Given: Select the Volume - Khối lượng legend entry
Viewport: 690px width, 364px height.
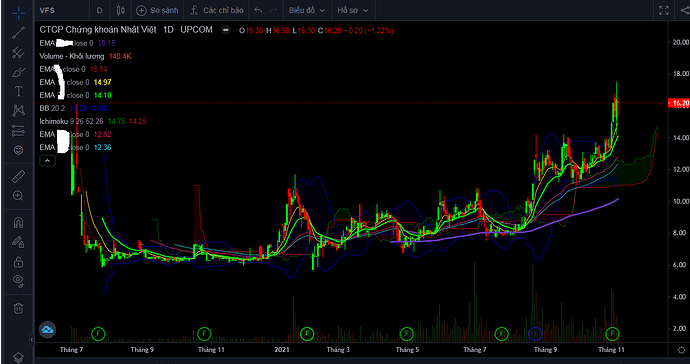Looking at the screenshot, I should coord(72,56).
